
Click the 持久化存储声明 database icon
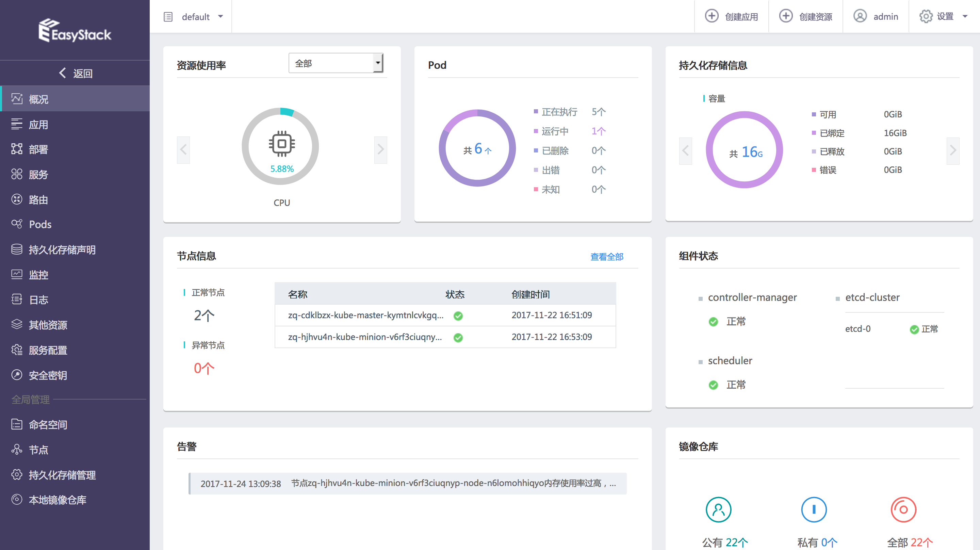tap(17, 249)
